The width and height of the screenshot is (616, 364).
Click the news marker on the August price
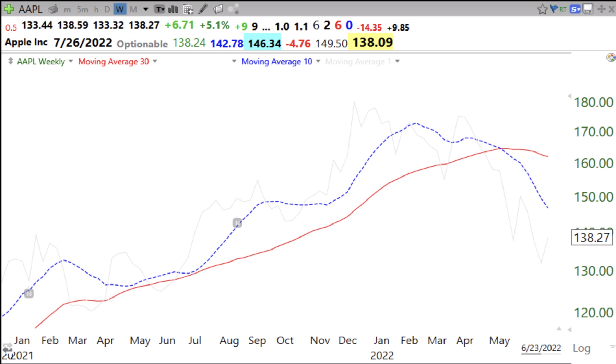click(x=237, y=223)
